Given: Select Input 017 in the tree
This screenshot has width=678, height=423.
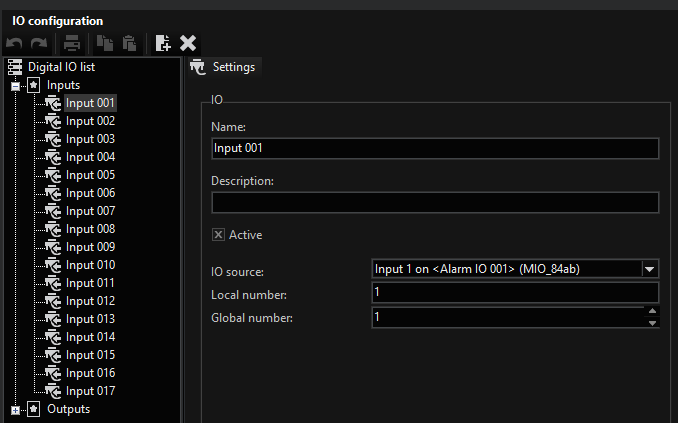Looking at the screenshot, I should [90, 391].
